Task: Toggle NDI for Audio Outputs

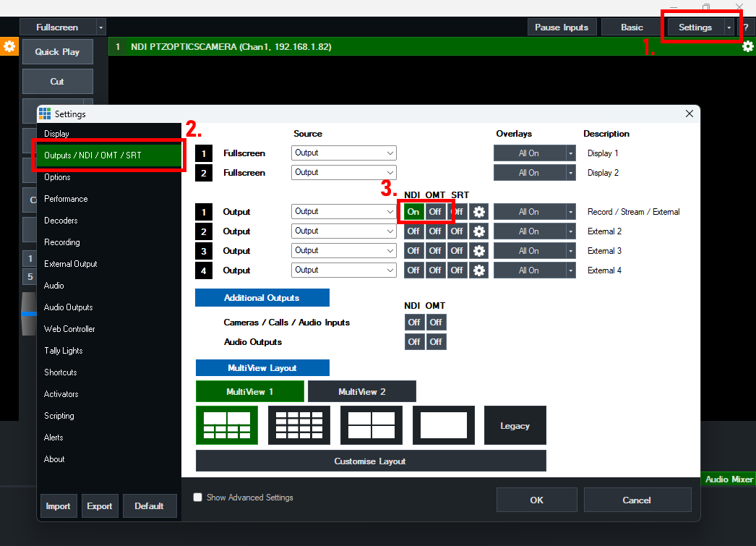Action: pos(413,342)
